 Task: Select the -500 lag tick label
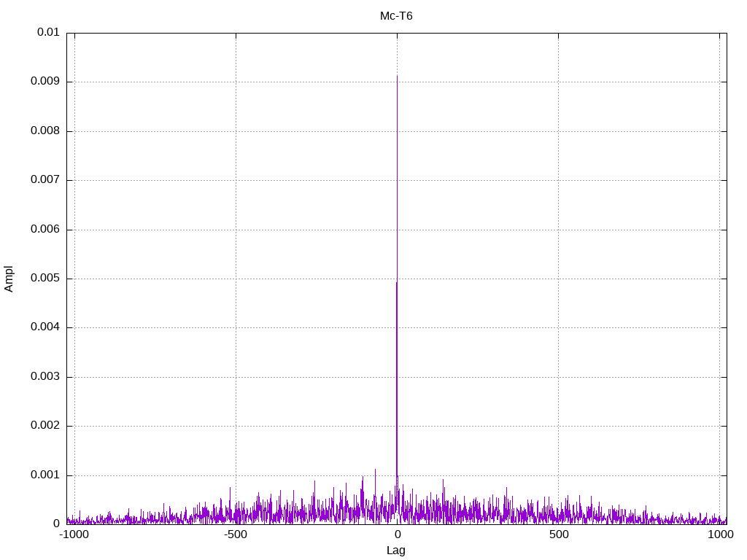pos(235,535)
